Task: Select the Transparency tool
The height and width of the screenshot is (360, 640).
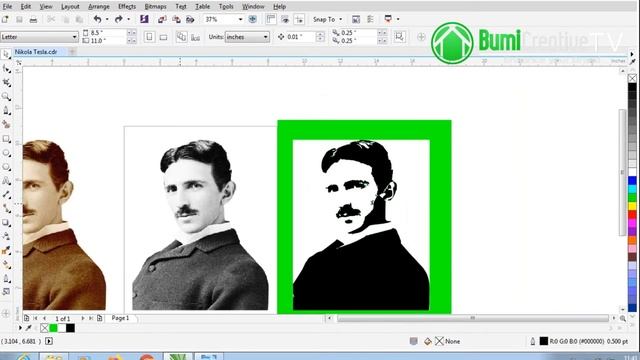Action: (x=6, y=236)
